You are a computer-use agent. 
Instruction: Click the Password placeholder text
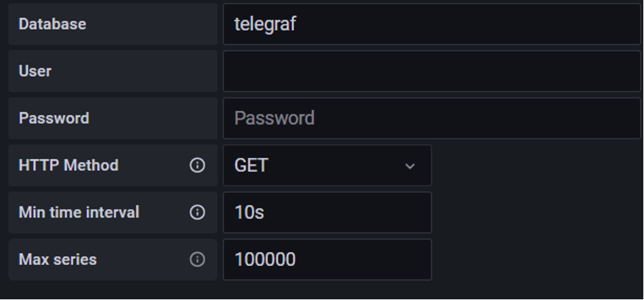(x=274, y=118)
